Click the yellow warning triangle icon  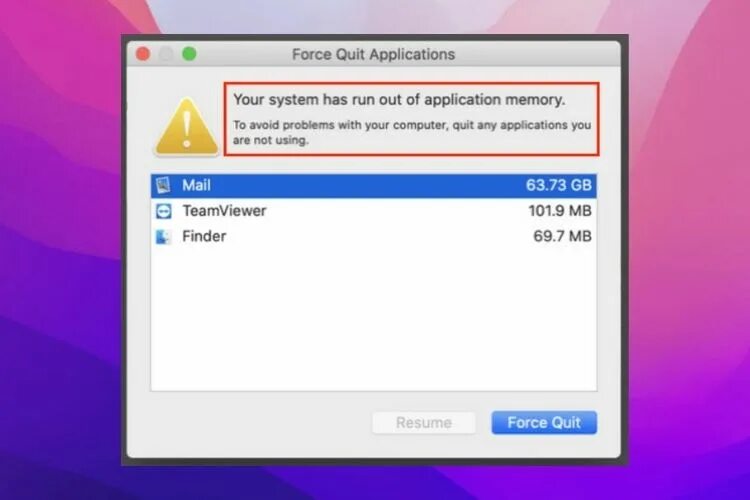pyautogui.click(x=187, y=126)
